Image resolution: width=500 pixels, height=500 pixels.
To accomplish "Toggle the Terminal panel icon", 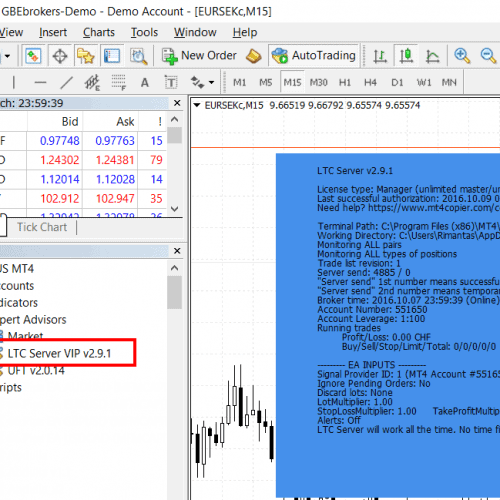I will [112, 56].
